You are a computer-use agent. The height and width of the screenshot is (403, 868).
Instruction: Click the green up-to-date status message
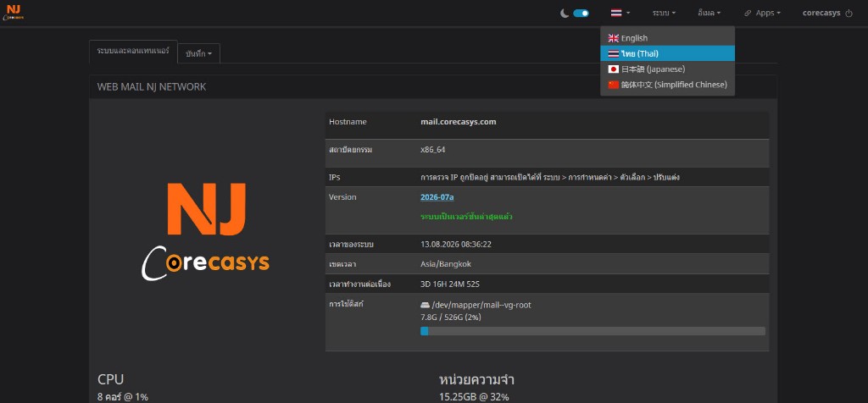coord(467,217)
